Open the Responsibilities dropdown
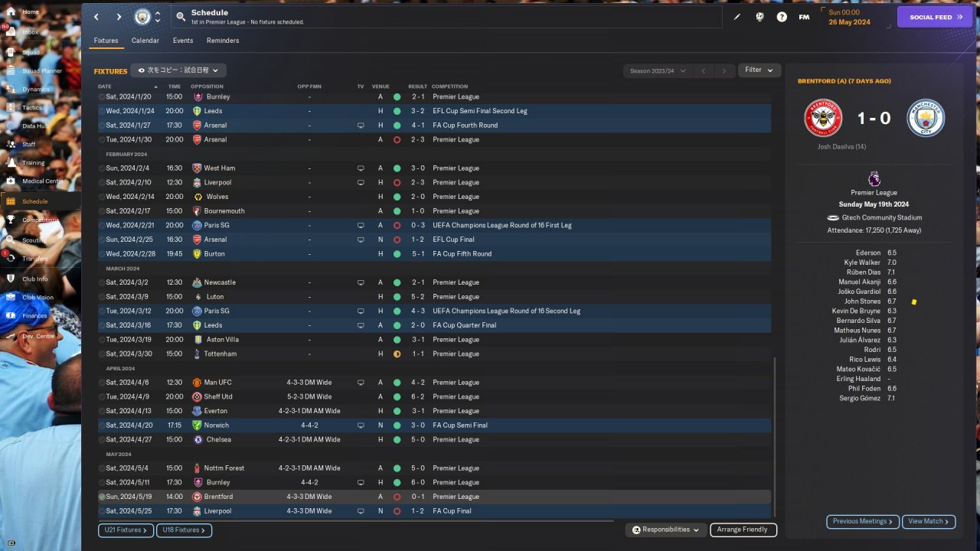Viewport: 980px width, 551px height. [665, 530]
